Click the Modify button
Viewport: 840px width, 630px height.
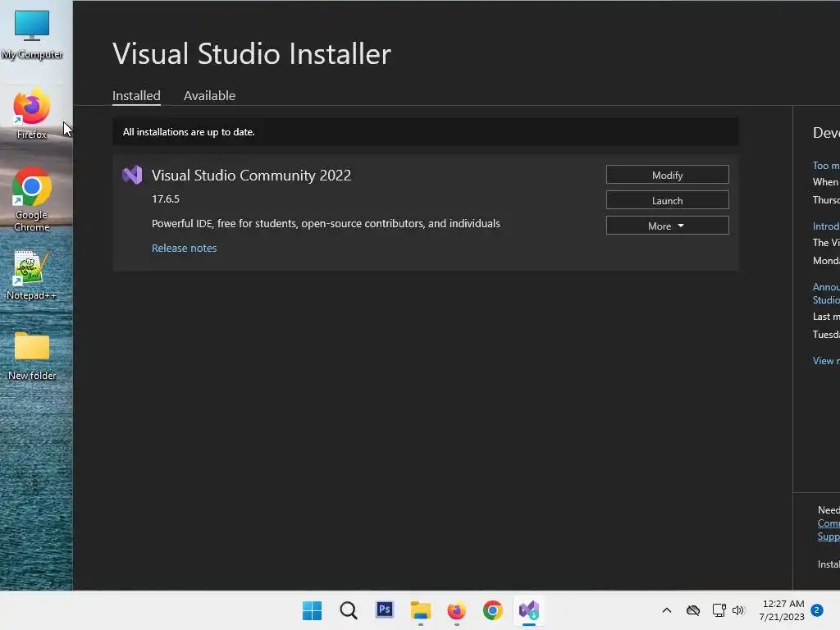667,175
